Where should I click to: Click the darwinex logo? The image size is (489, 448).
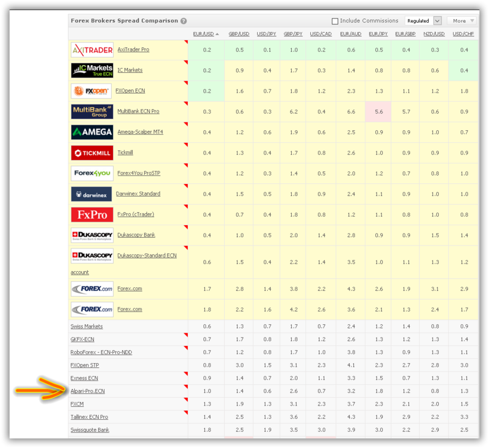pos(91,194)
